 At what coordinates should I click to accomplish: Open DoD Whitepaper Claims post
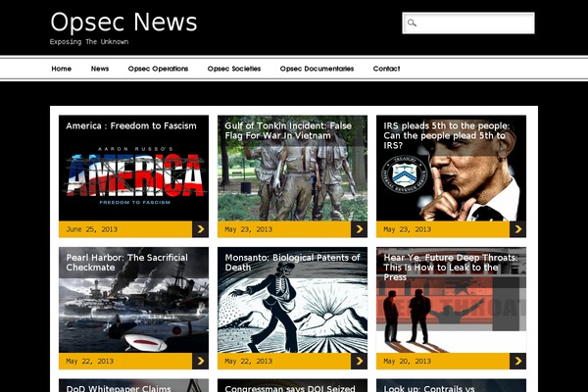(119, 388)
